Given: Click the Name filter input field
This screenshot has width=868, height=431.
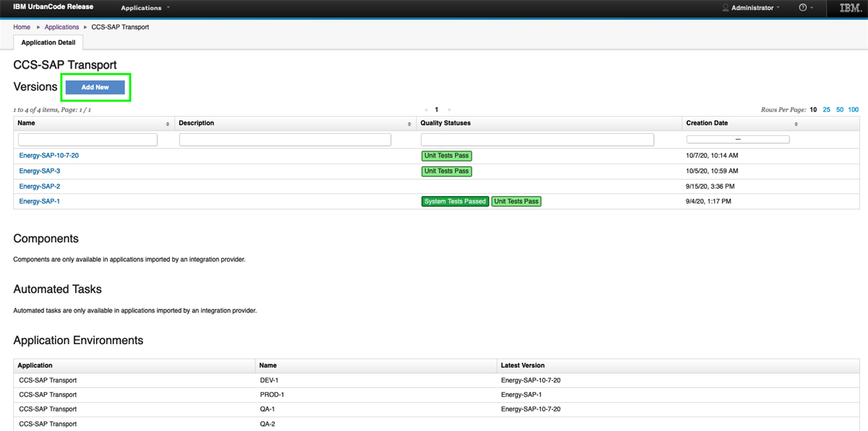Looking at the screenshot, I should pos(88,140).
